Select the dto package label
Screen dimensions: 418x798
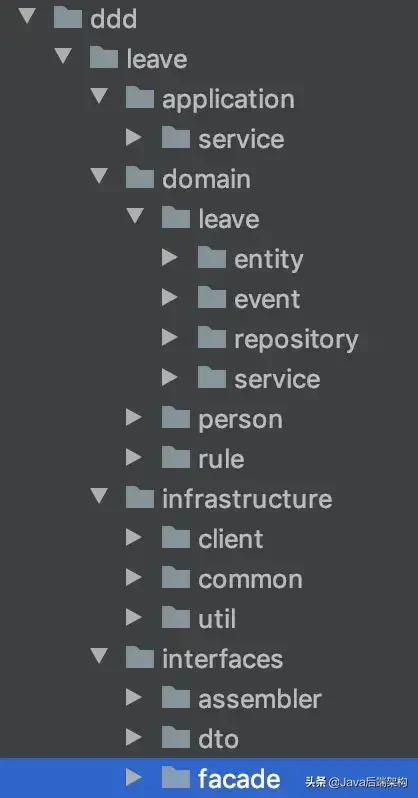(x=218, y=739)
